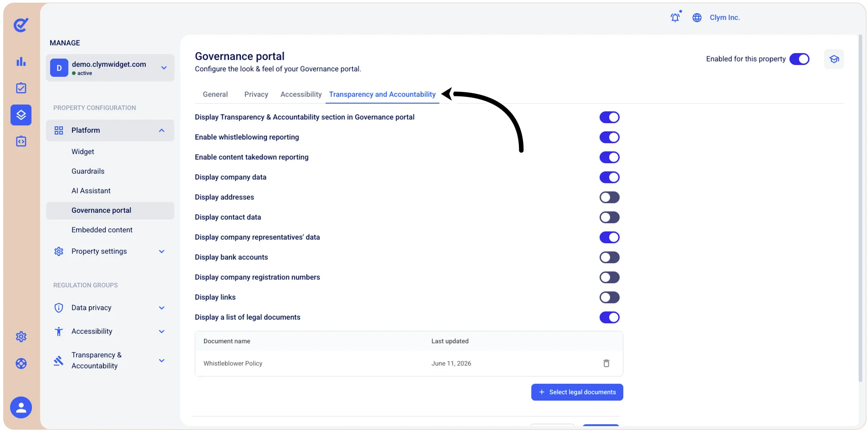868x432 pixels.
Task: Open the user profile avatar
Action: 21,408
